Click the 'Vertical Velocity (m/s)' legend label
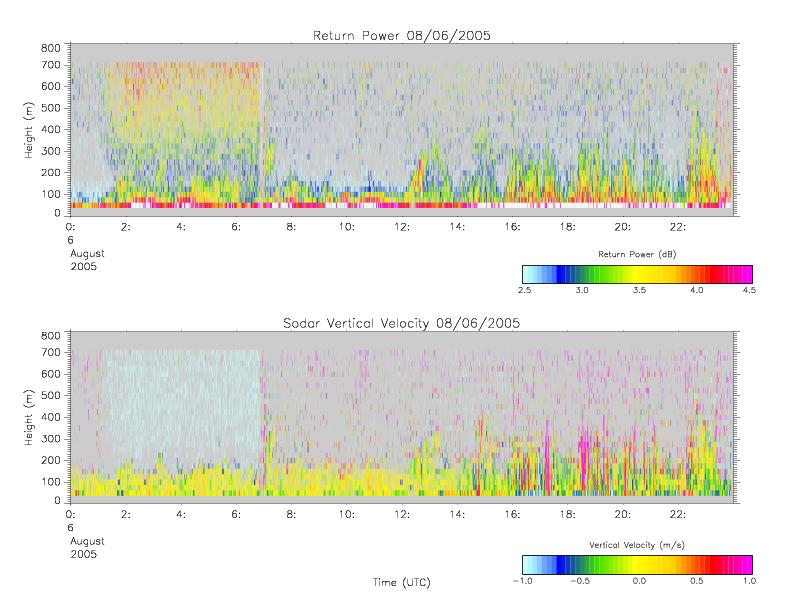791x611 pixels. [x=637, y=545]
